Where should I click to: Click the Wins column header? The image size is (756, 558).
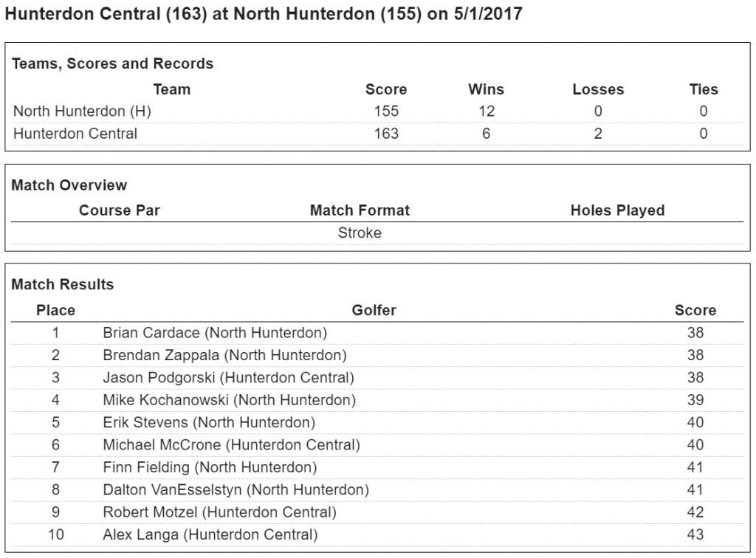click(486, 89)
